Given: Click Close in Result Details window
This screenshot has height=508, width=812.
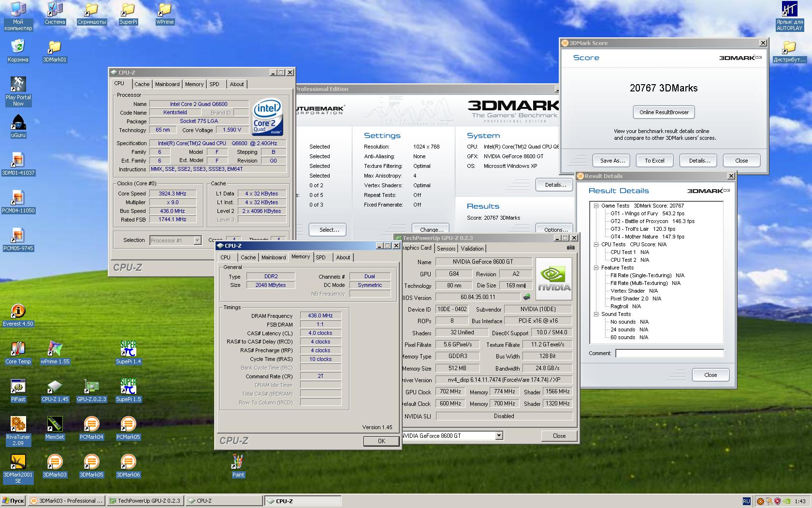Looking at the screenshot, I should pyautogui.click(x=710, y=375).
